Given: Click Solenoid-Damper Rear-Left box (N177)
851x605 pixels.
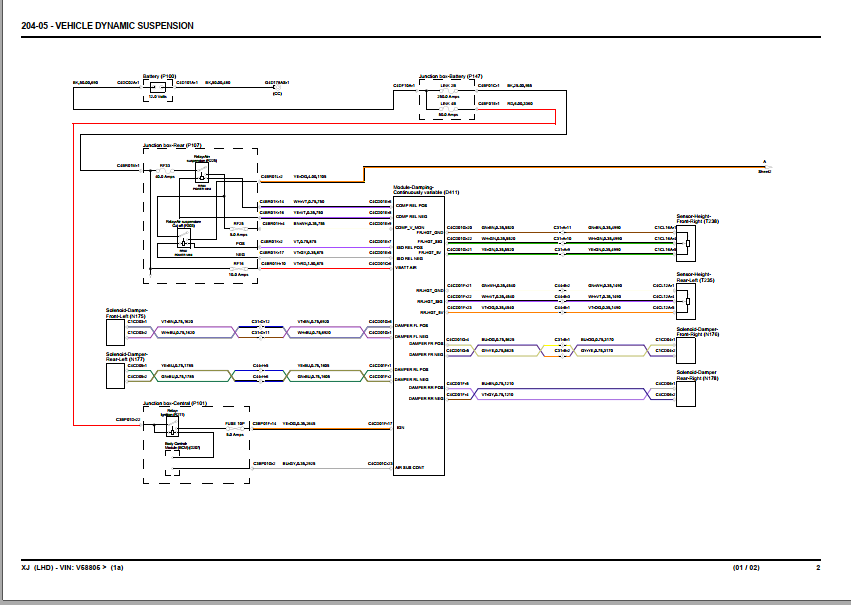Looking at the screenshot, I should 115,375.
